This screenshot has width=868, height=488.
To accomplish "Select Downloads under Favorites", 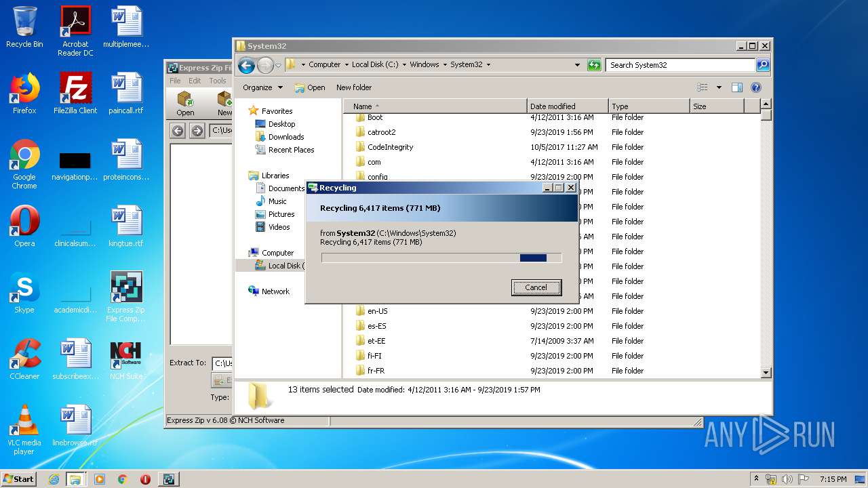I will (x=285, y=137).
